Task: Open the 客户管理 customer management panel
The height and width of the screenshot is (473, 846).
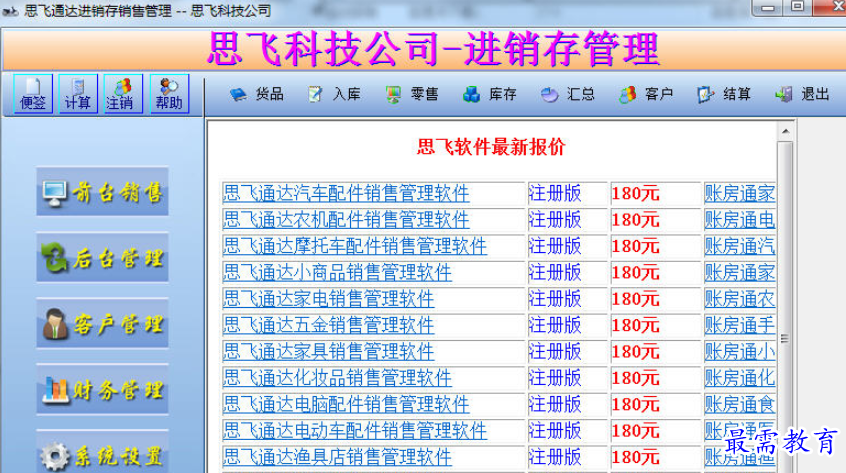Action: click(x=103, y=324)
